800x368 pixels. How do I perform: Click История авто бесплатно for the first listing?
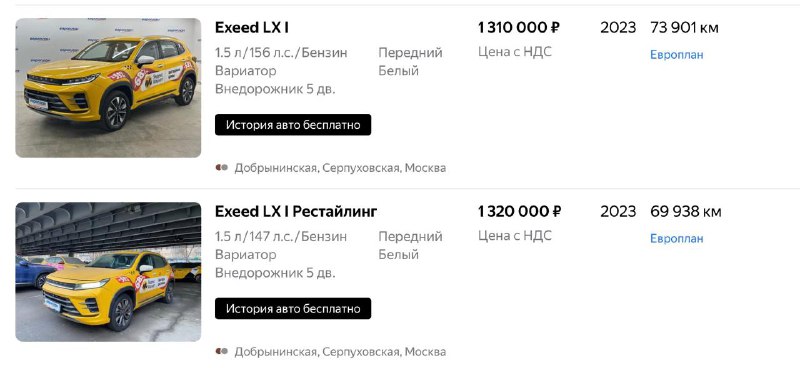(293, 125)
